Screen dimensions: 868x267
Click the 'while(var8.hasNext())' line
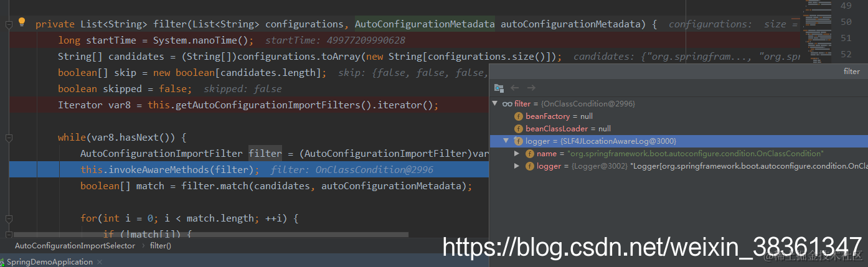tap(122, 138)
